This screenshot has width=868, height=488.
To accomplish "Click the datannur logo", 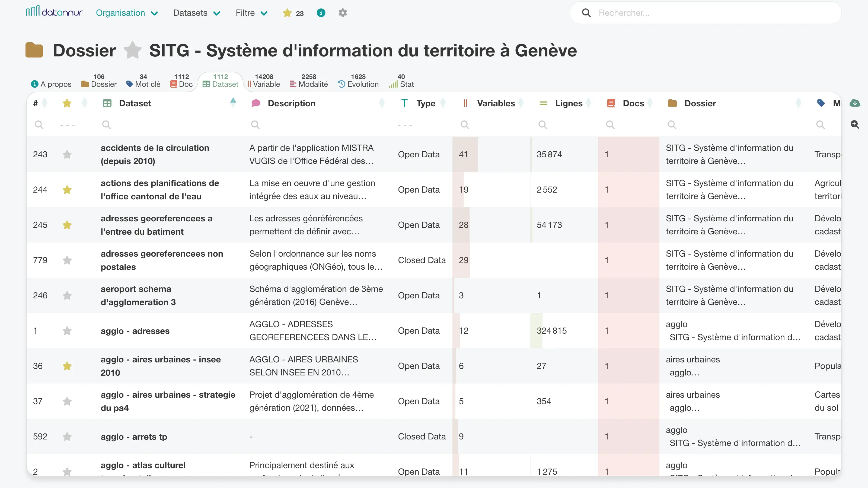I will pyautogui.click(x=54, y=12).
